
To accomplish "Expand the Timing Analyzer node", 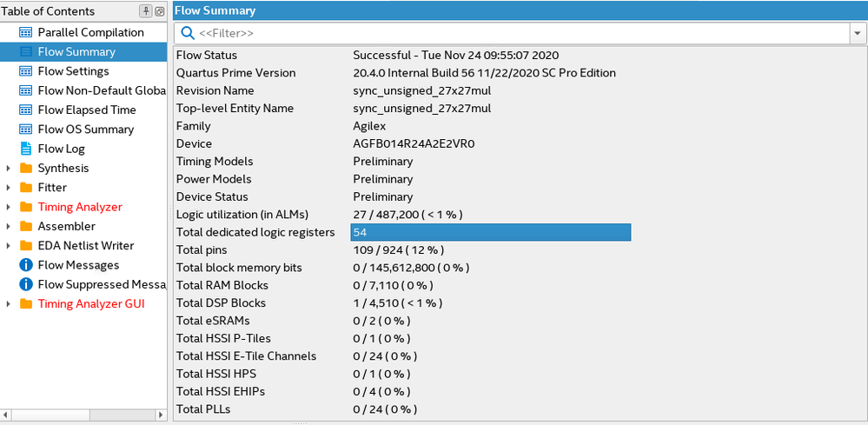I will click(x=9, y=207).
